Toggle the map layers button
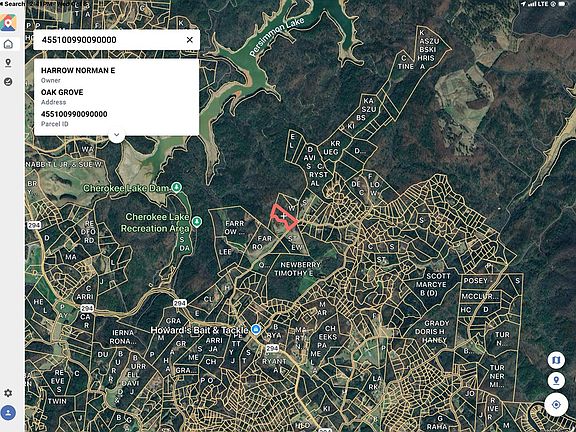Viewport: 576px width, 432px height. coord(556,360)
